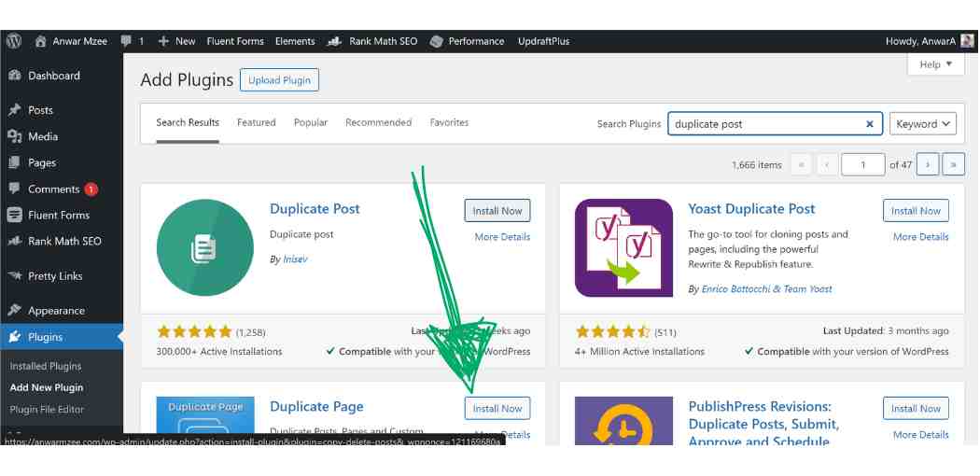Click the Pretty Links star icon in sidebar
This screenshot has height=476, width=980.
point(14,275)
